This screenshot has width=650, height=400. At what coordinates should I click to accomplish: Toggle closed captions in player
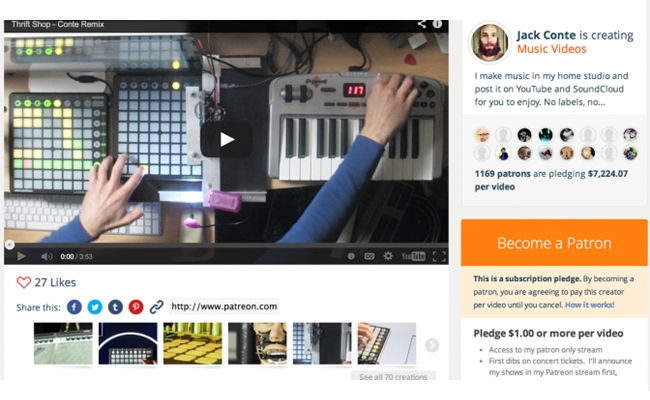[x=369, y=257]
